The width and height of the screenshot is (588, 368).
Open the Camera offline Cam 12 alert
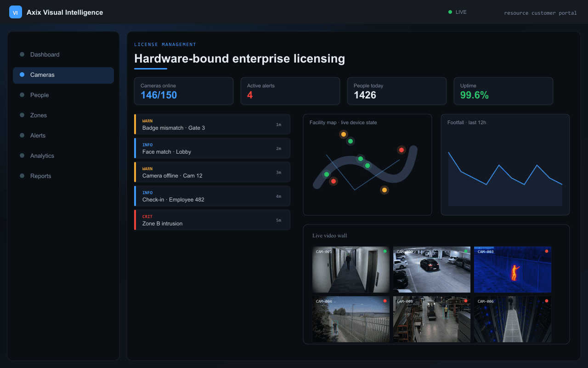[x=212, y=172]
